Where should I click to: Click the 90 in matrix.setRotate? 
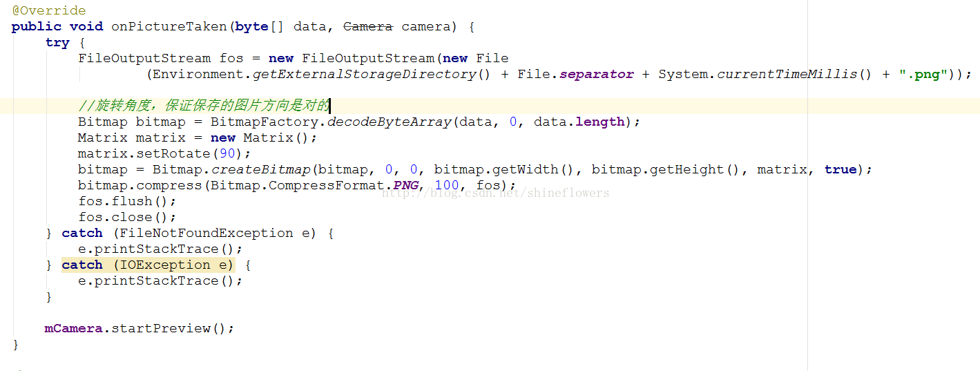[227, 154]
